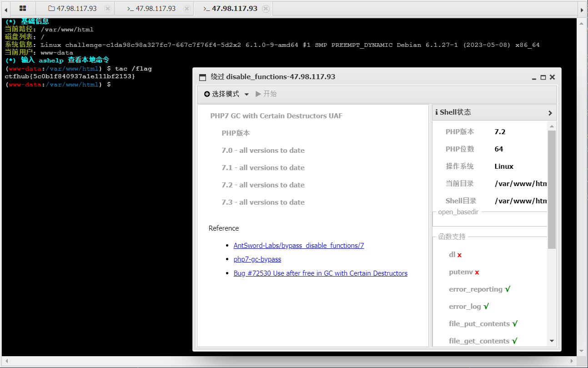Close the folder tab 47.98.117.93

(107, 9)
